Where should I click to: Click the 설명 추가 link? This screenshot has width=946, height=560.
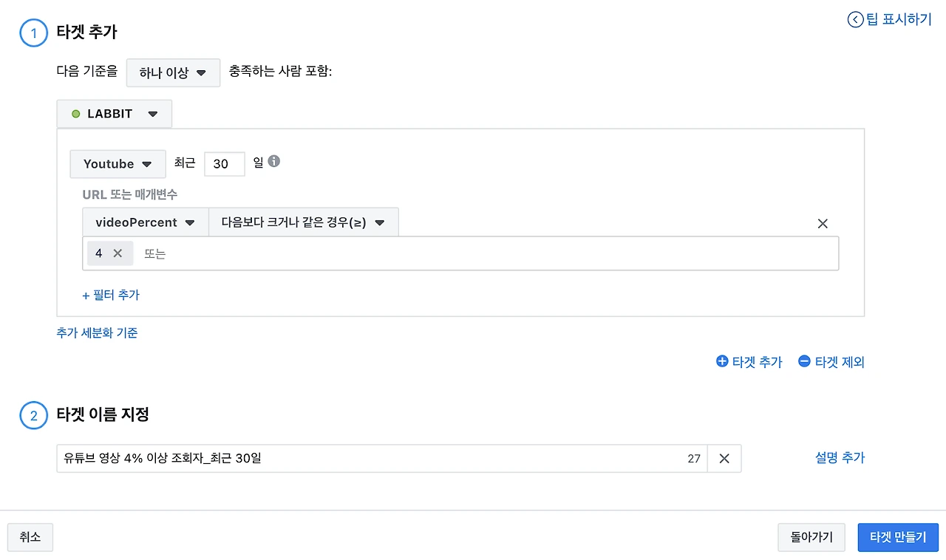coord(840,457)
